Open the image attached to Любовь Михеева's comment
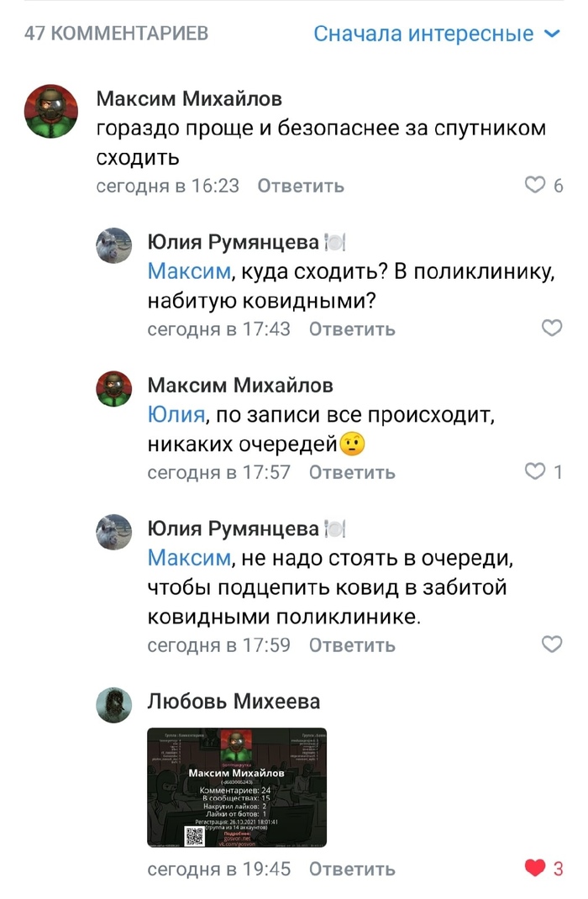 (237, 787)
